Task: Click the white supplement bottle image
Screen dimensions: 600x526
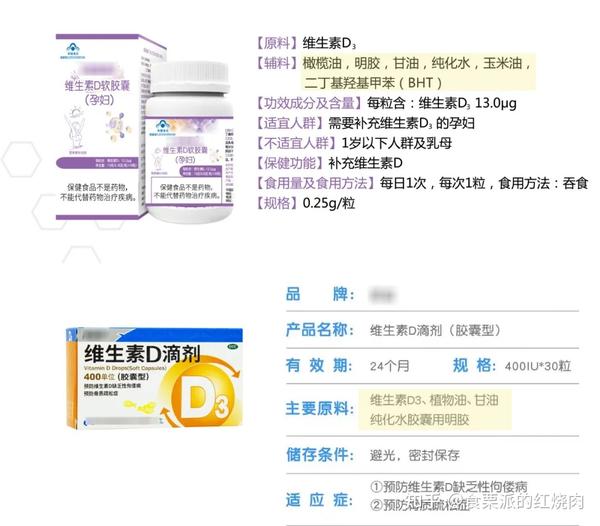Action: 189,143
